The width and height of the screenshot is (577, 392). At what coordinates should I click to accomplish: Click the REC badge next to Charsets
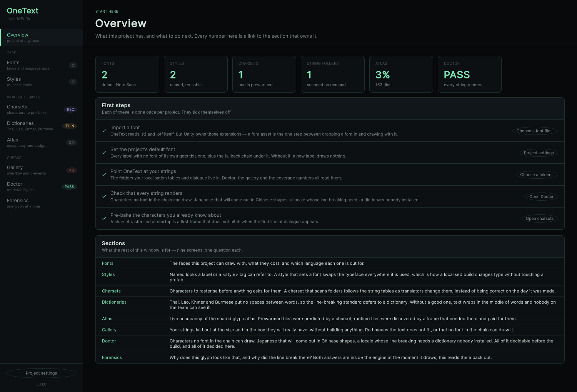70,110
